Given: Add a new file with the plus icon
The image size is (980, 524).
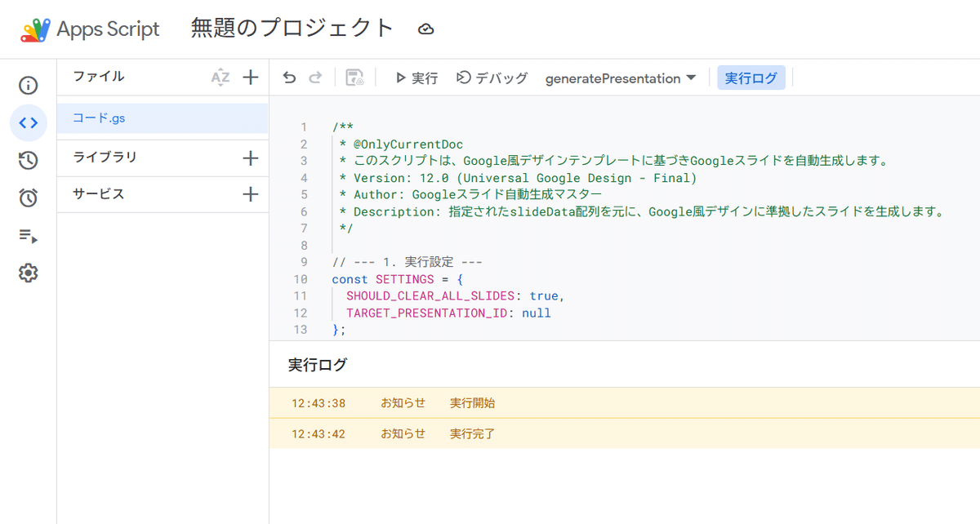Looking at the screenshot, I should click(x=251, y=78).
